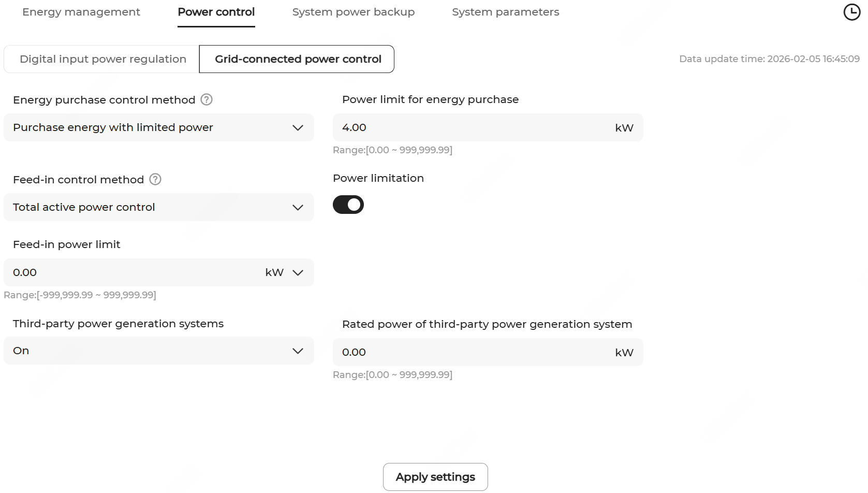The height and width of the screenshot is (493, 868).
Task: Click the Data update time text
Action: point(769,59)
